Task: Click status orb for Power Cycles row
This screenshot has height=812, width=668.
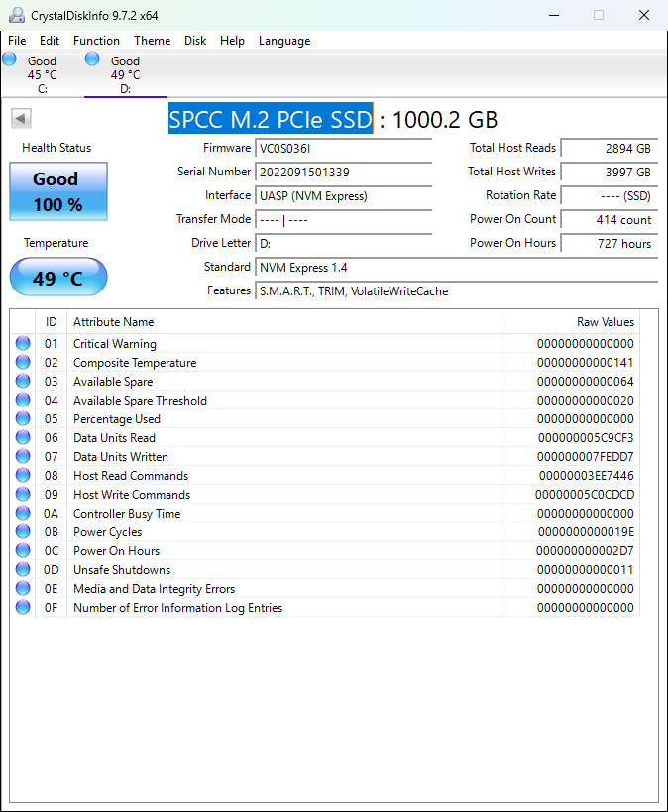Action: tap(23, 531)
